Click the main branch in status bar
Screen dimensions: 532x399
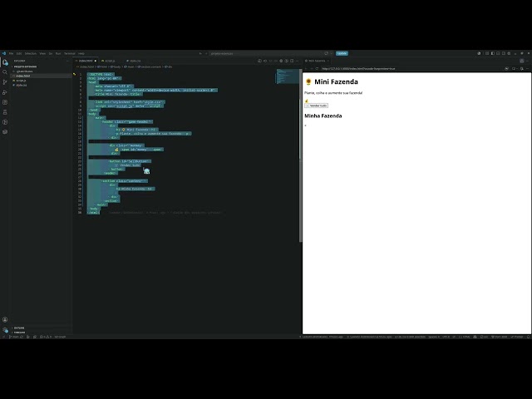[14, 337]
